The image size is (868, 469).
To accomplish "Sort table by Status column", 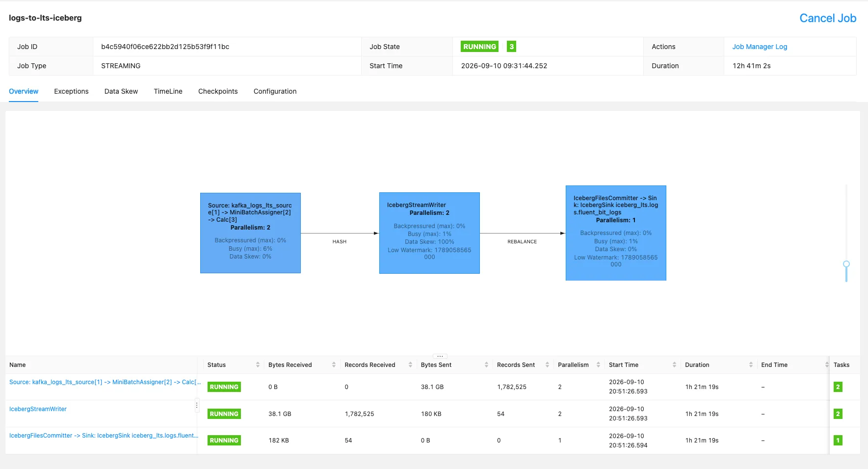I will (x=258, y=365).
